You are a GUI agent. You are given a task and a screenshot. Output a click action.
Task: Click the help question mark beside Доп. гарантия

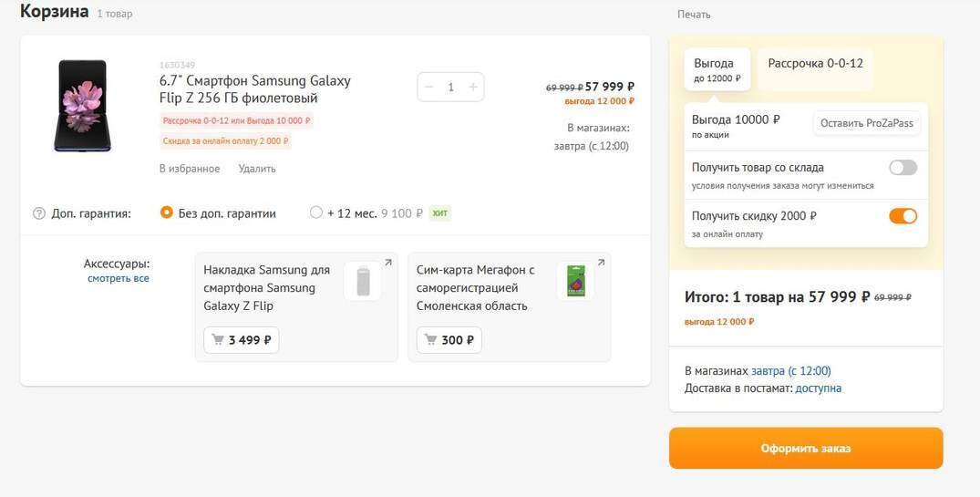(39, 213)
